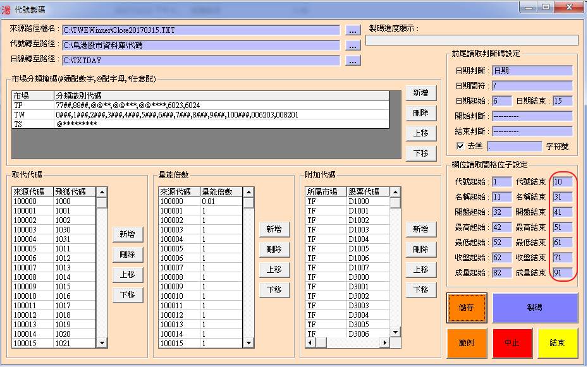The width and height of the screenshot is (588, 367).
Task: Edit the 日期間符 field
Action: tap(532, 86)
